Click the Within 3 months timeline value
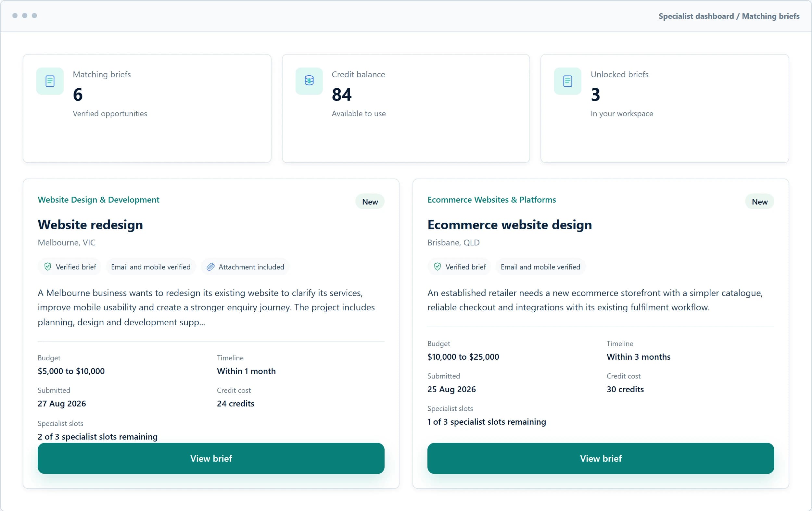The image size is (812, 511). pyautogui.click(x=638, y=356)
